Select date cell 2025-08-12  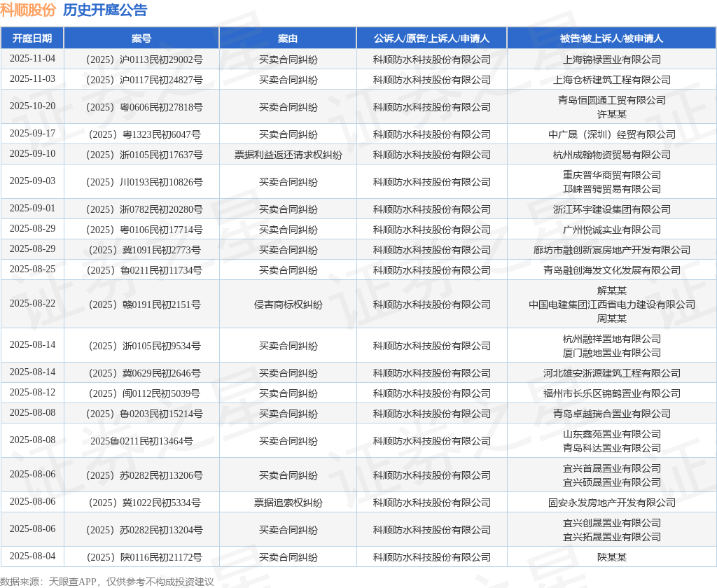tap(32, 392)
